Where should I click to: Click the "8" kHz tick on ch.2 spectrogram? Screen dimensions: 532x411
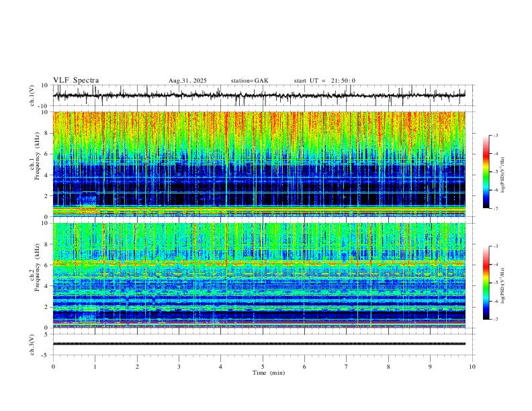(46, 244)
